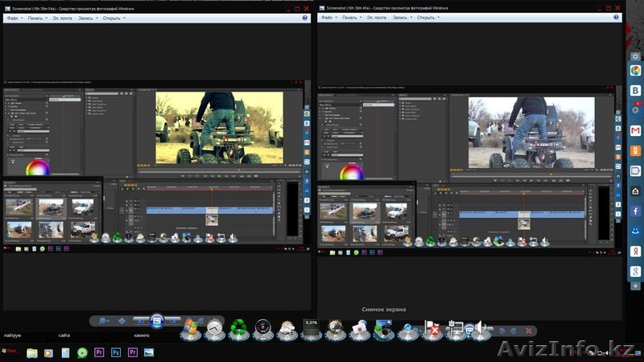Open the Файл menu in left viewer
Screen dimensions: 644x362
14,17
